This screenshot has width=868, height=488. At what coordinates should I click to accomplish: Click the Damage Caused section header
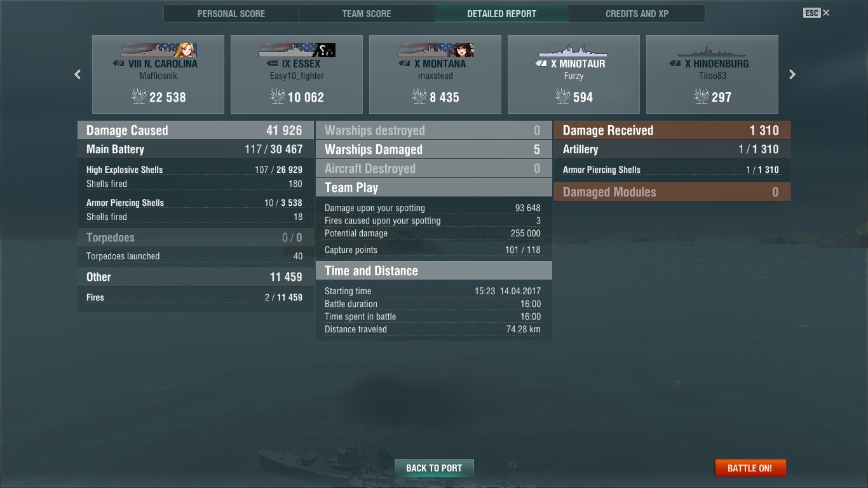pos(196,130)
